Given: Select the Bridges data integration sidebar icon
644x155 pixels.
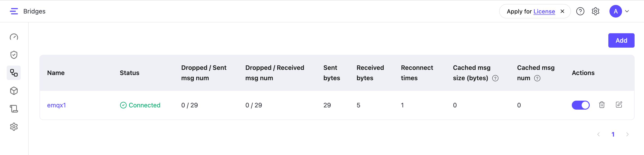Looking at the screenshot, I should [x=14, y=73].
